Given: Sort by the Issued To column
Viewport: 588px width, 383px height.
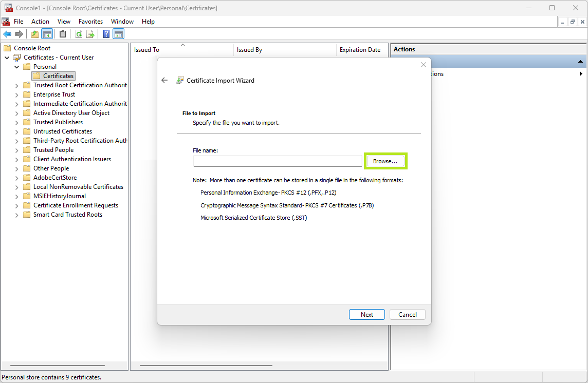Looking at the screenshot, I should [182, 50].
